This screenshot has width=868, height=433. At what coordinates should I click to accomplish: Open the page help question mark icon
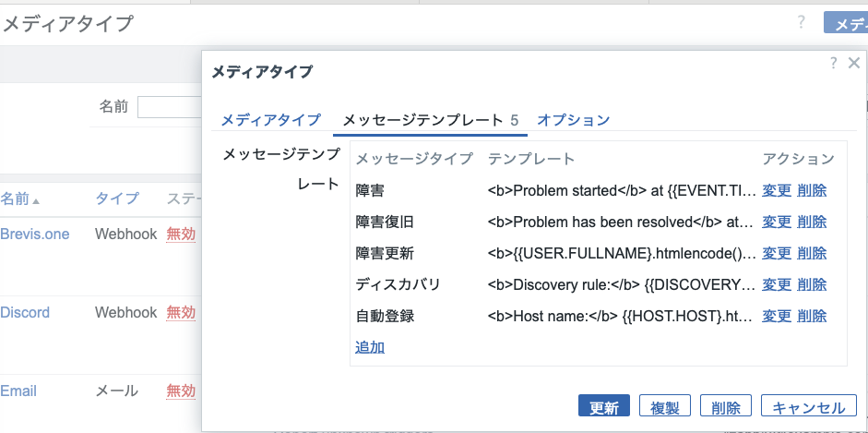click(801, 23)
